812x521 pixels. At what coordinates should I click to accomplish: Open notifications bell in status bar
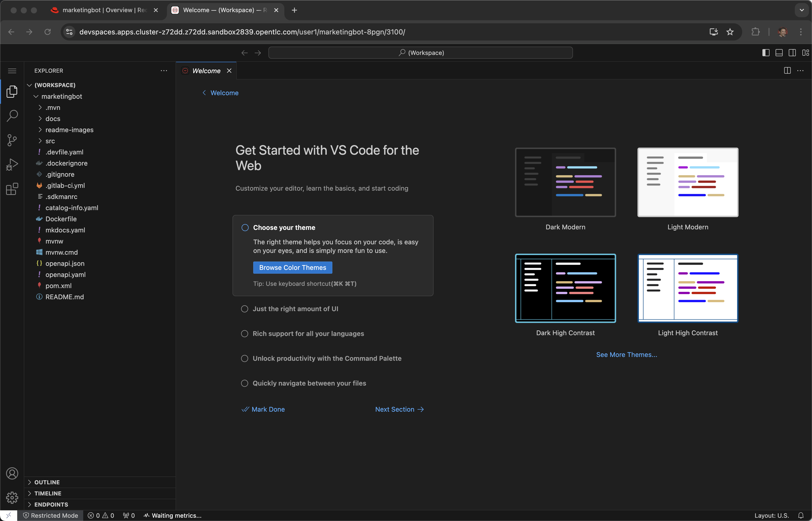801,515
